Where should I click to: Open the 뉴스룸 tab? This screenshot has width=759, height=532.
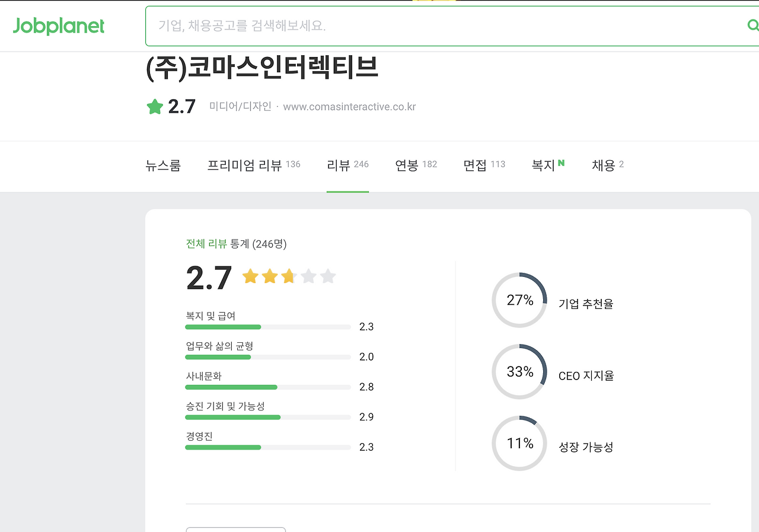pyautogui.click(x=162, y=165)
